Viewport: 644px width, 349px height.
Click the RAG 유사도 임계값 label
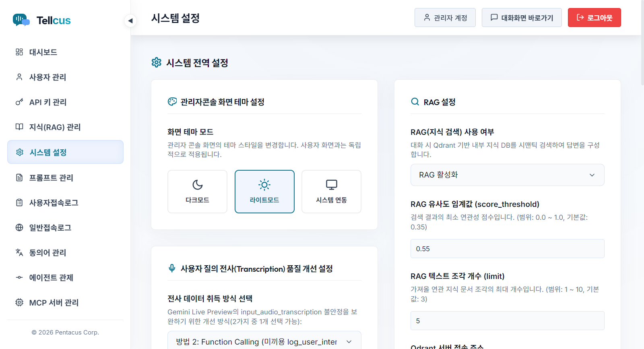click(475, 204)
